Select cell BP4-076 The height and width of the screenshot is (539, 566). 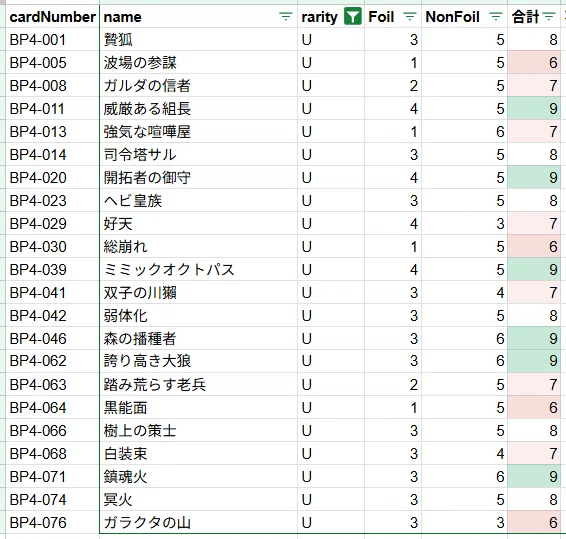tap(52, 522)
